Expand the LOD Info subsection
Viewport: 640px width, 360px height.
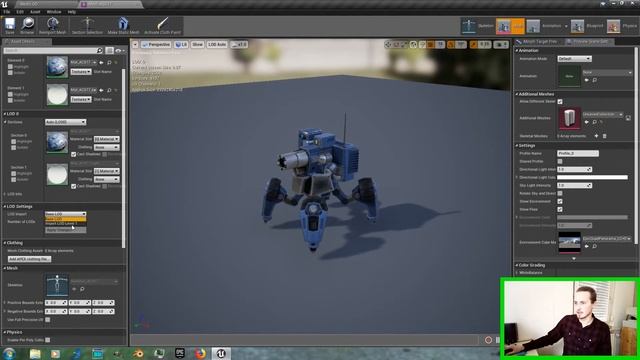5,194
